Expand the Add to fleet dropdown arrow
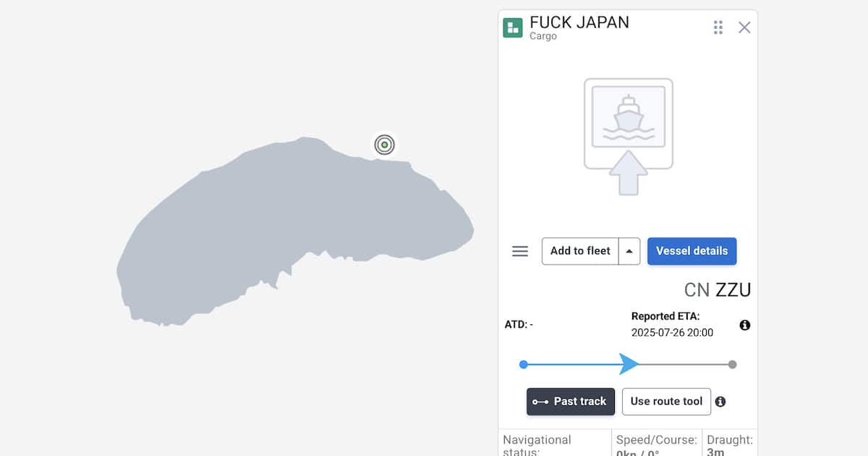Image resolution: width=868 pixels, height=456 pixels. 629,251
